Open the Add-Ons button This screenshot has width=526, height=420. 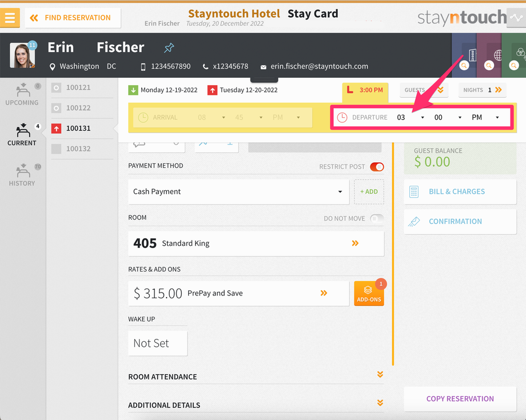pyautogui.click(x=369, y=293)
